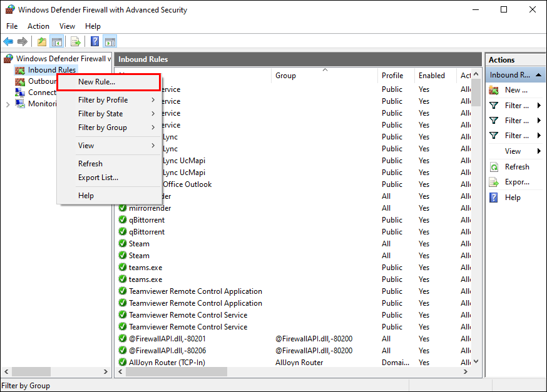Click first Filter funnel icon in Actions pane
The height and width of the screenshot is (392, 547).
pyautogui.click(x=494, y=106)
